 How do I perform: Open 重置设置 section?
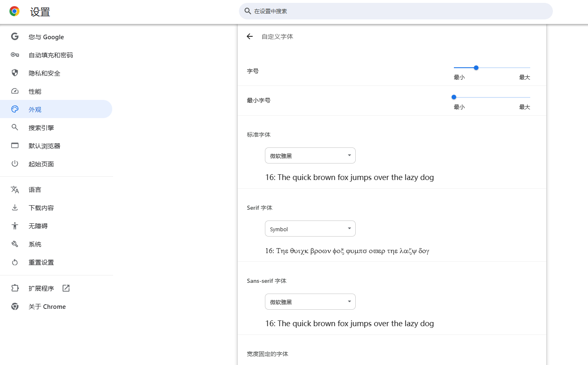tap(56, 262)
